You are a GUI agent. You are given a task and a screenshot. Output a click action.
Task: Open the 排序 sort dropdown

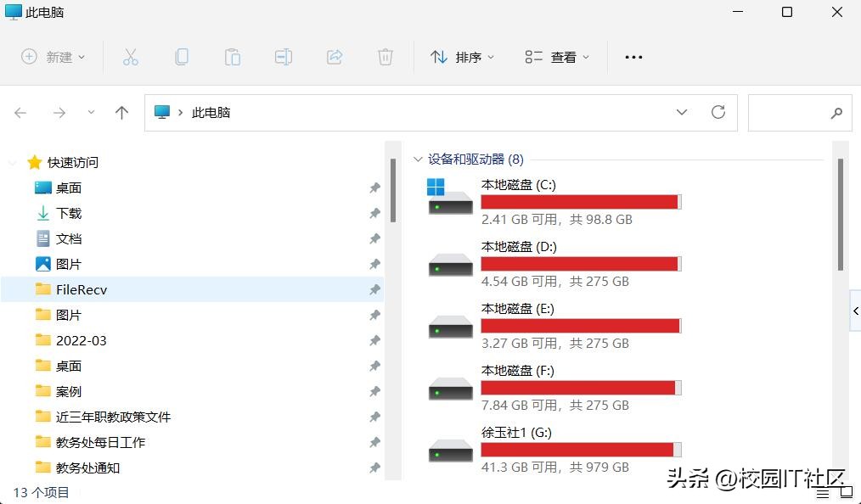[463, 57]
